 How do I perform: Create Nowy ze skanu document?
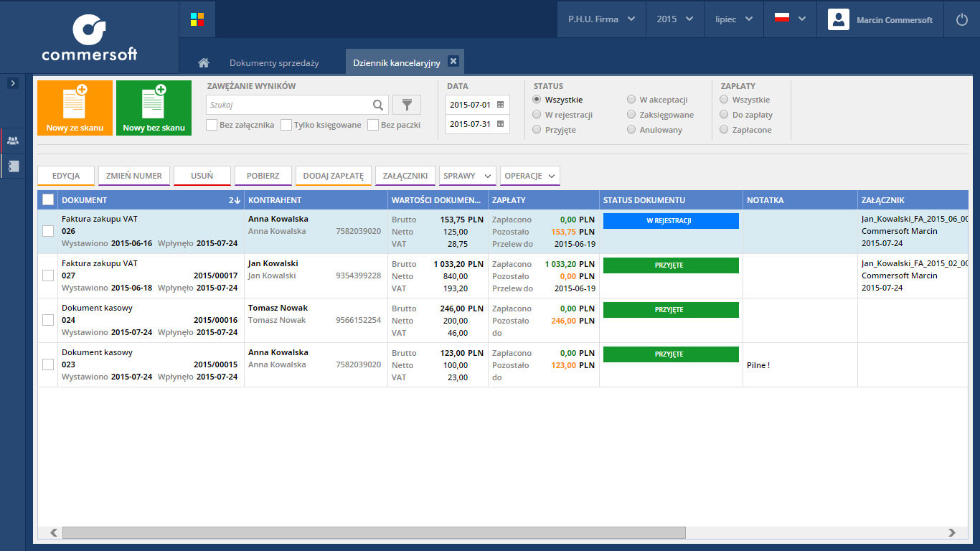tap(75, 108)
